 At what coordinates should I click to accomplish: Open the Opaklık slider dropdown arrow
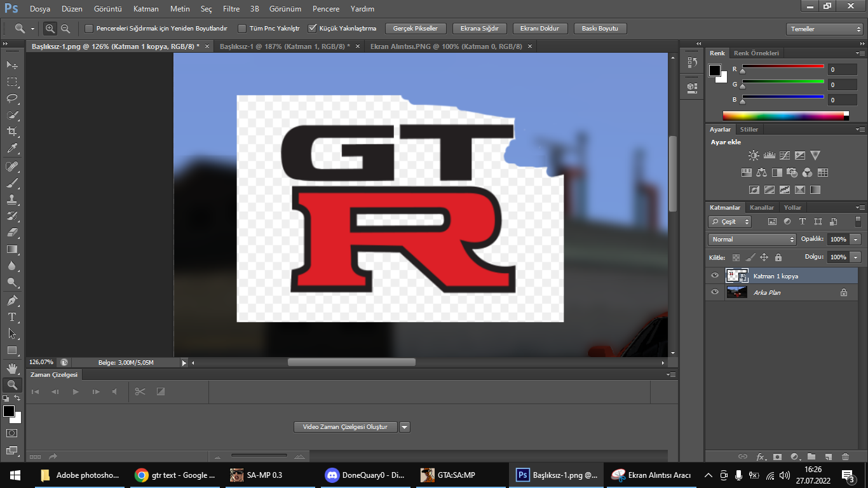point(856,240)
